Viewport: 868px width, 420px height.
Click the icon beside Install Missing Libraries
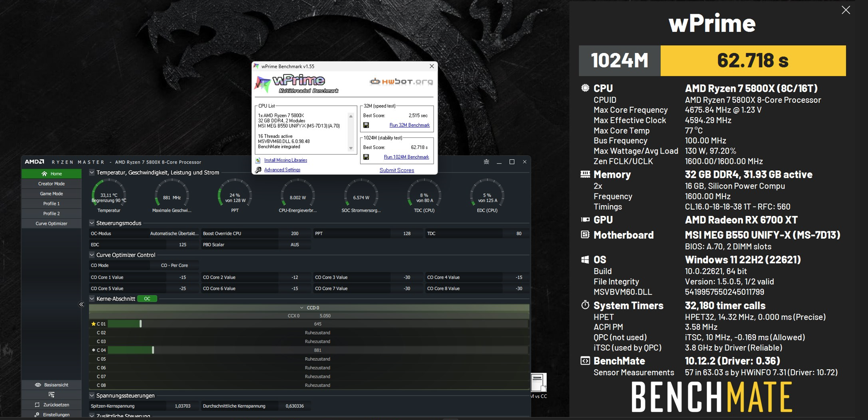click(x=258, y=160)
